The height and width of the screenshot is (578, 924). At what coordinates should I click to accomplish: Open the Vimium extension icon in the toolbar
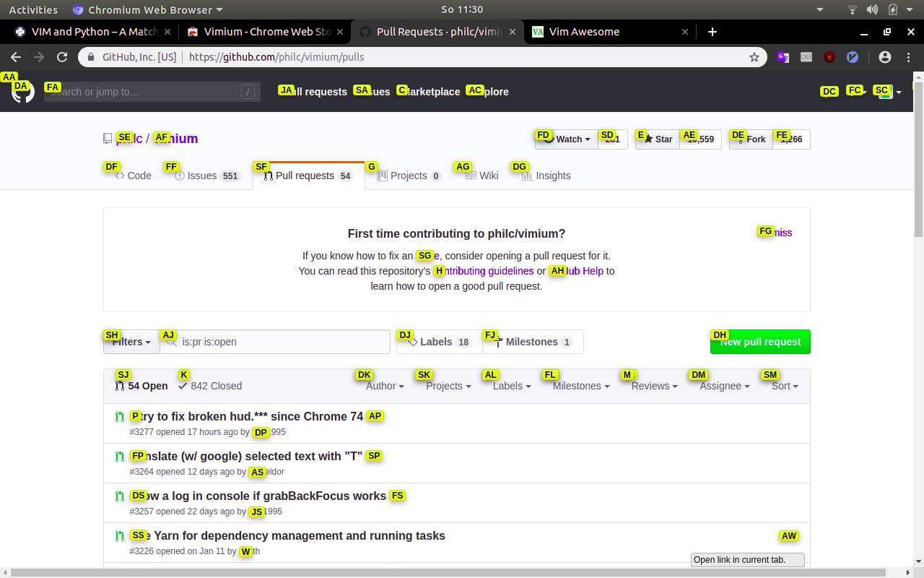852,56
